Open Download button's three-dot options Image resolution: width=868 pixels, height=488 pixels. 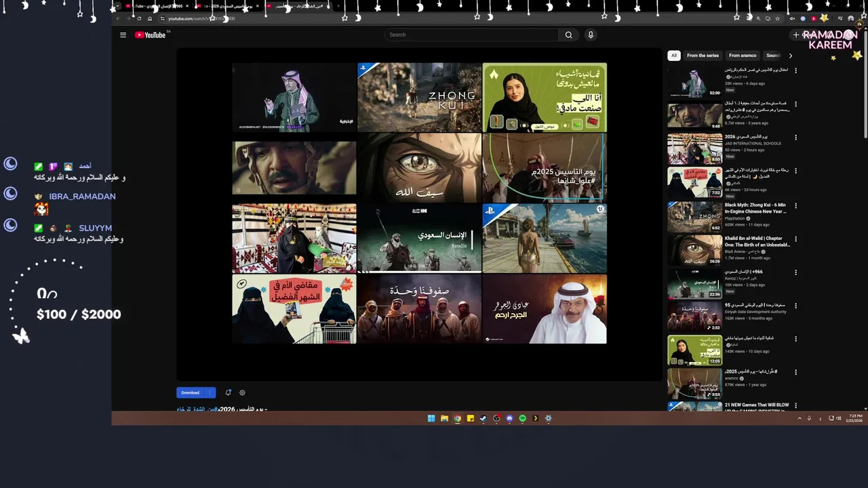(x=210, y=392)
